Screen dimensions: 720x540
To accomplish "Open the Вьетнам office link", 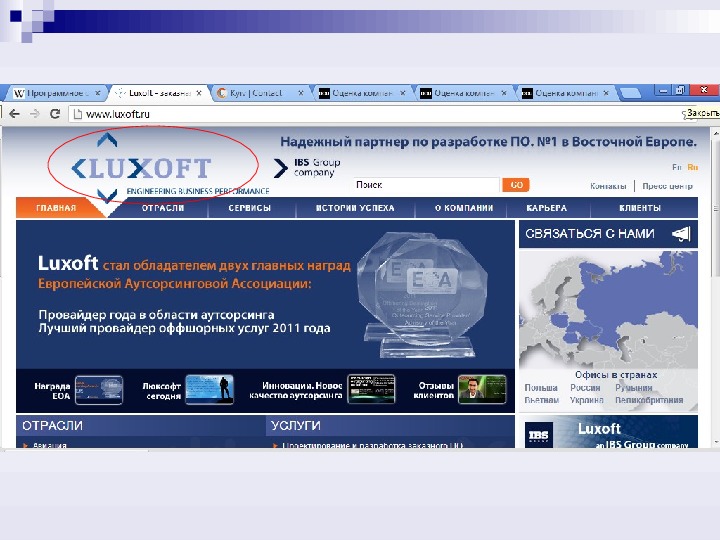I will click(542, 400).
